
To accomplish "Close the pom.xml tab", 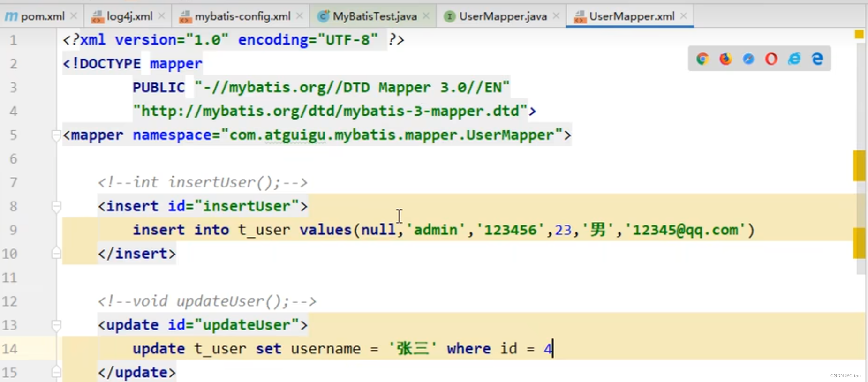I will pos(74,16).
